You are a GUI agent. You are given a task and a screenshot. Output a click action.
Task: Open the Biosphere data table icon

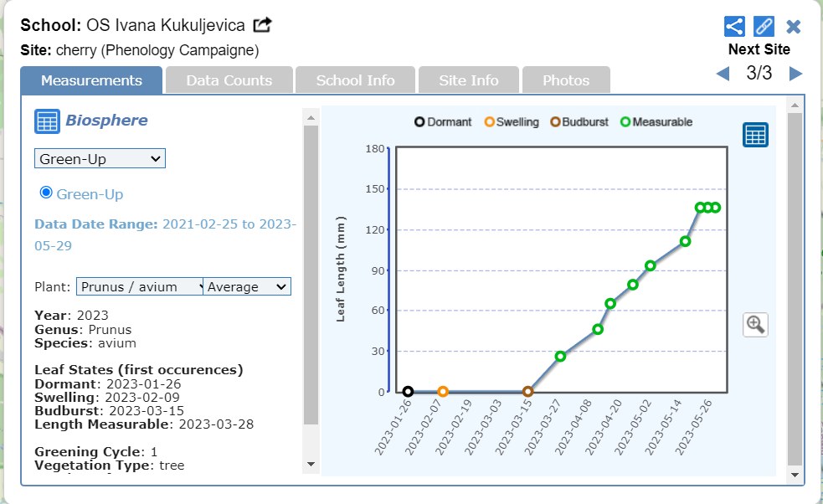tap(47, 121)
